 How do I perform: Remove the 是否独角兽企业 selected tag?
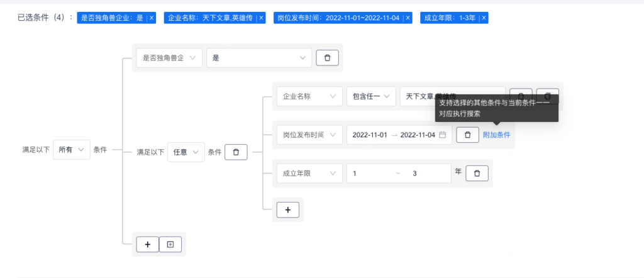pos(152,18)
